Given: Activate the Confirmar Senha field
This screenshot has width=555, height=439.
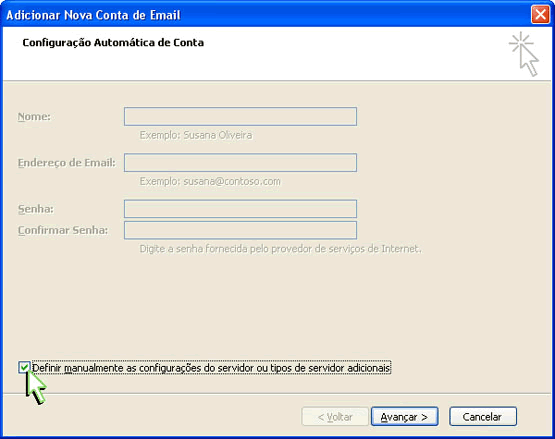Looking at the screenshot, I should 240,230.
